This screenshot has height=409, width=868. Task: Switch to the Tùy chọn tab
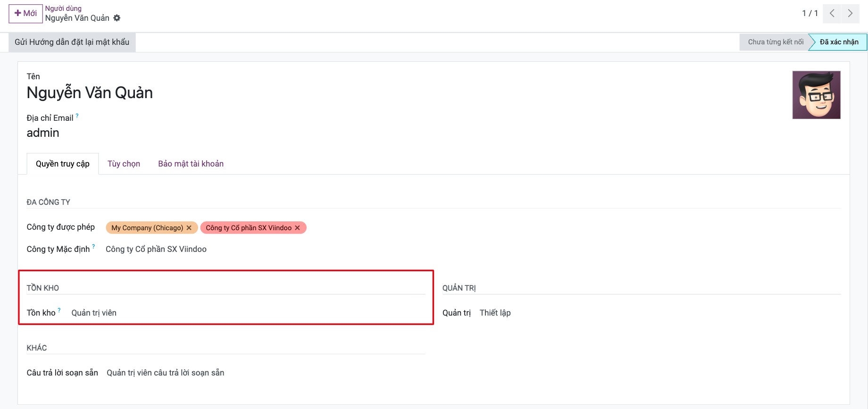click(124, 164)
